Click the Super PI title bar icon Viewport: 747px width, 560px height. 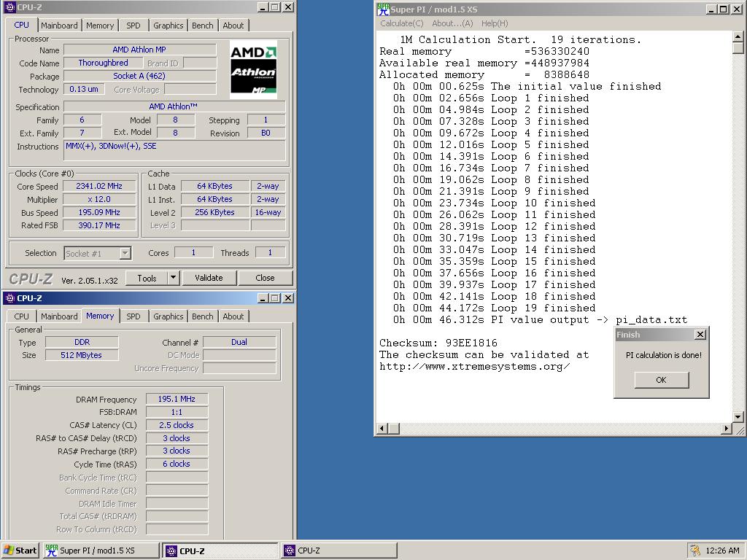pyautogui.click(x=382, y=9)
